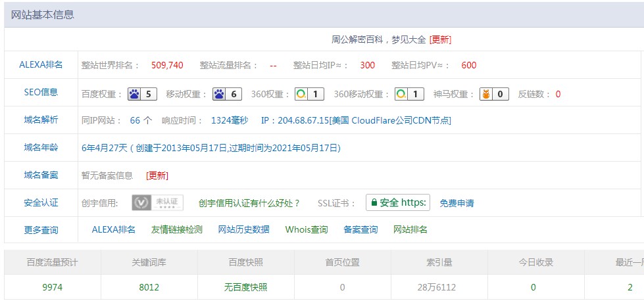Screen dimensions: 644x301
Task: Click the red 更新 link beside the site title
Action: click(440, 39)
